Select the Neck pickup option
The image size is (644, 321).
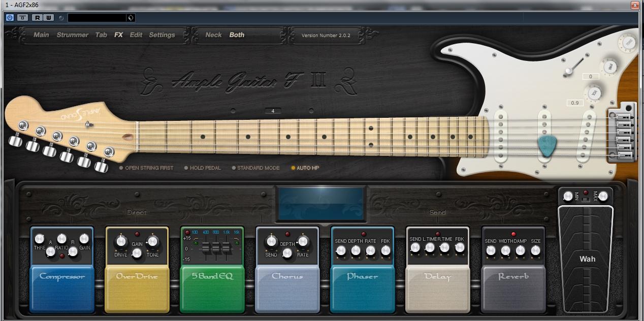[213, 35]
